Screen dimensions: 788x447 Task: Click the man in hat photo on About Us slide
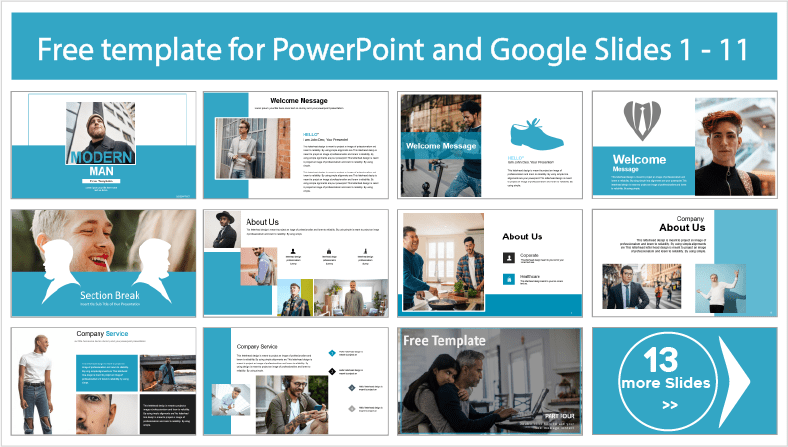click(x=224, y=229)
